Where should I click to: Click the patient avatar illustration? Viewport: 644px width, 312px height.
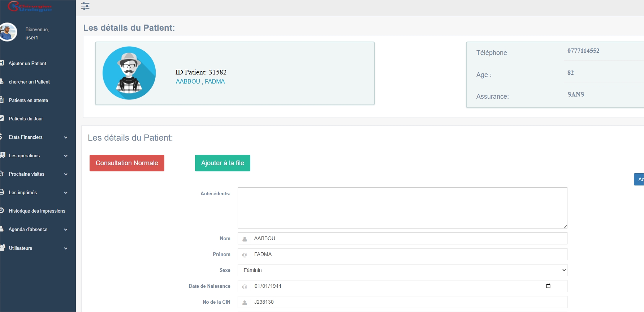(129, 73)
